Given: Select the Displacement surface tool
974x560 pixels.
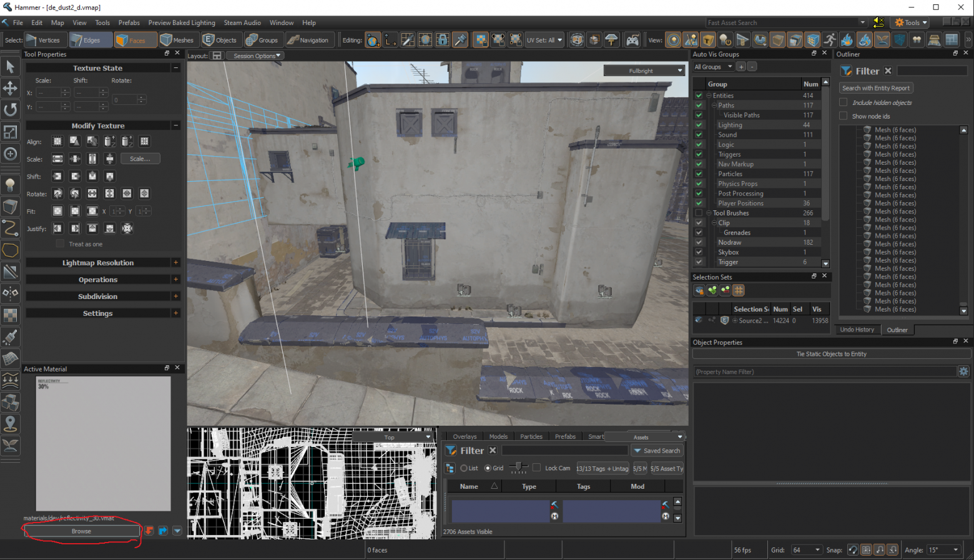Looking at the screenshot, I should pyautogui.click(x=11, y=359).
